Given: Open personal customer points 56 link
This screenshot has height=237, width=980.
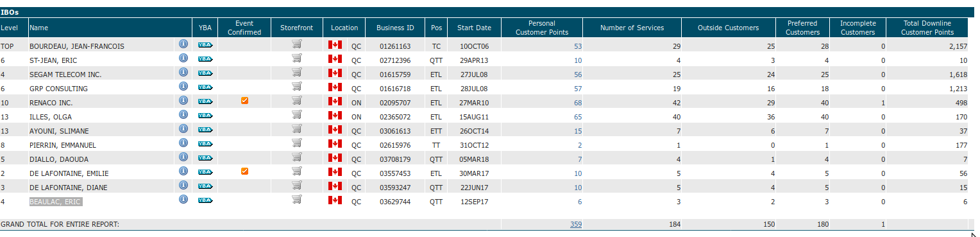Looking at the screenshot, I should click(578, 75).
